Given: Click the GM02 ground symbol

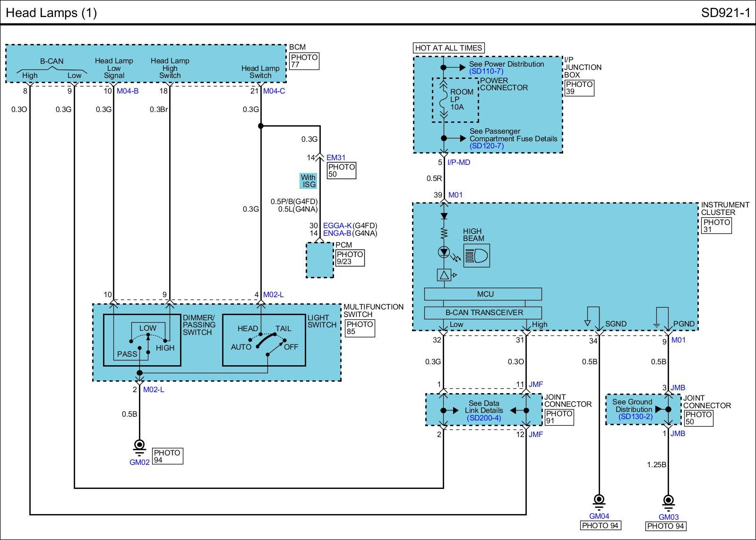Looking at the screenshot, I should (x=139, y=446).
